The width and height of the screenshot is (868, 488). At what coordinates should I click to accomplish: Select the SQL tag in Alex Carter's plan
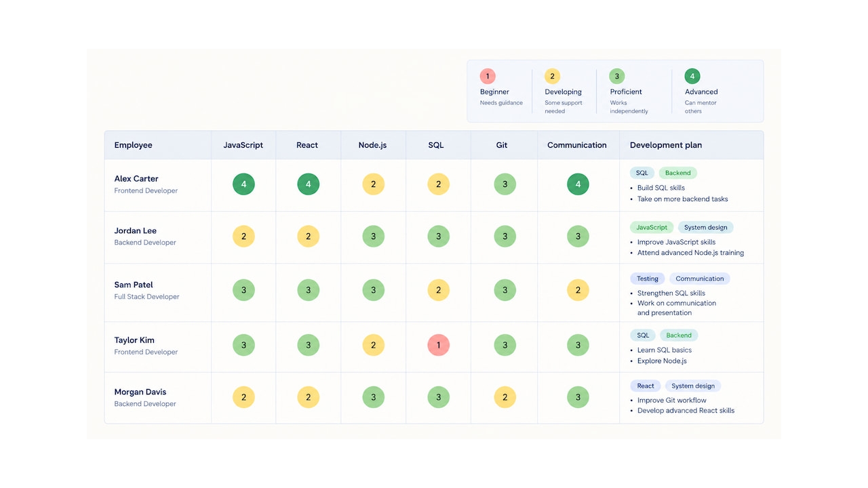pyautogui.click(x=642, y=173)
